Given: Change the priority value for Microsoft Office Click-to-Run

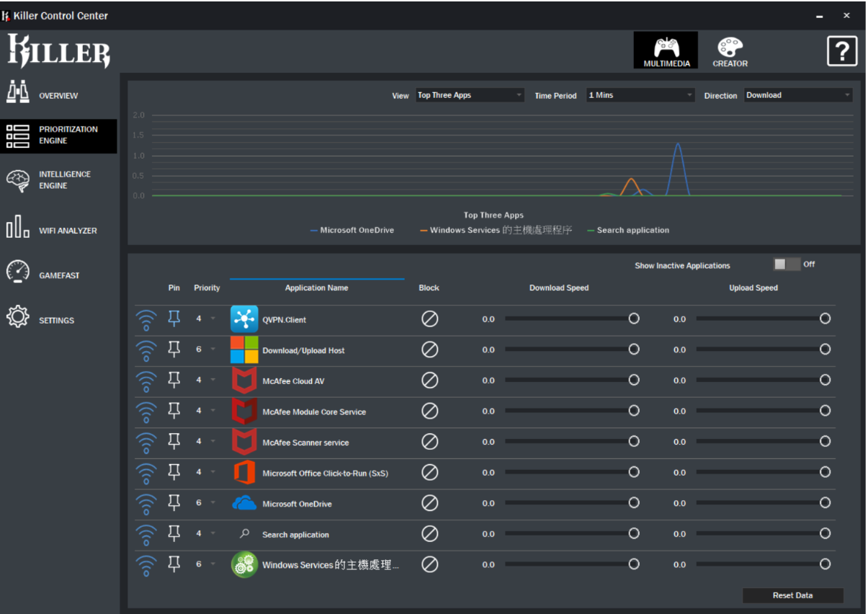Looking at the screenshot, I should (x=205, y=472).
